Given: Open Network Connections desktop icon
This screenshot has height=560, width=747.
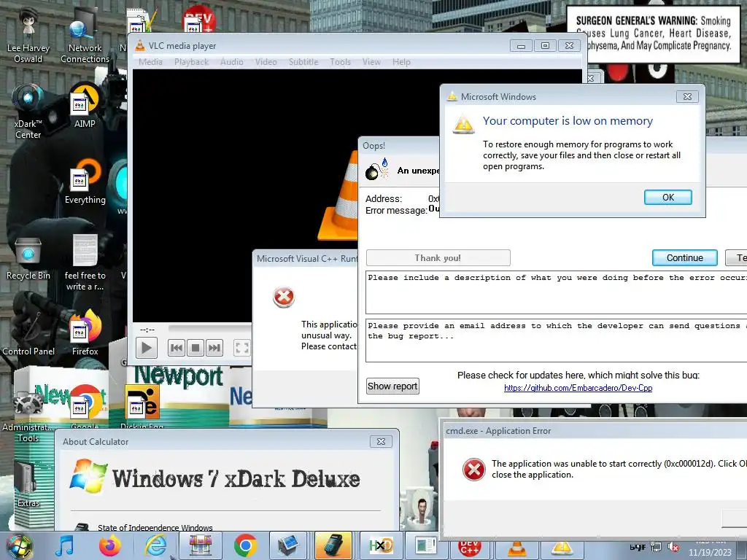Looking at the screenshot, I should point(85,36).
